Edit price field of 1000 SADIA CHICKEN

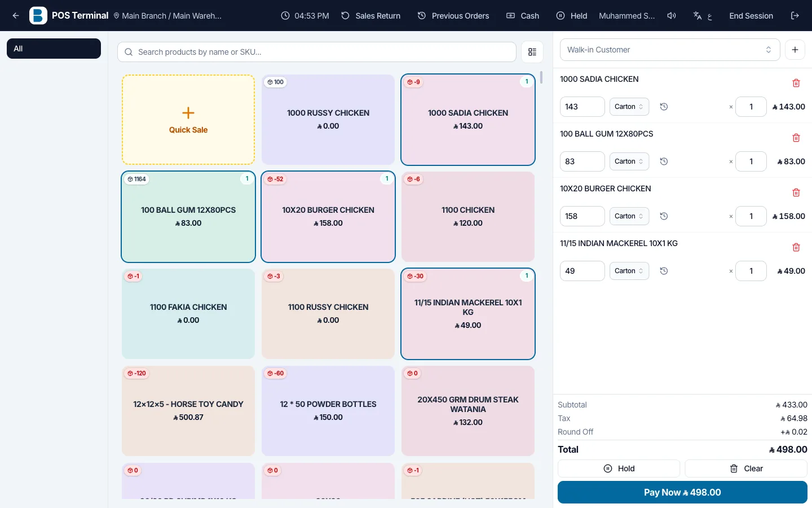[582, 107]
